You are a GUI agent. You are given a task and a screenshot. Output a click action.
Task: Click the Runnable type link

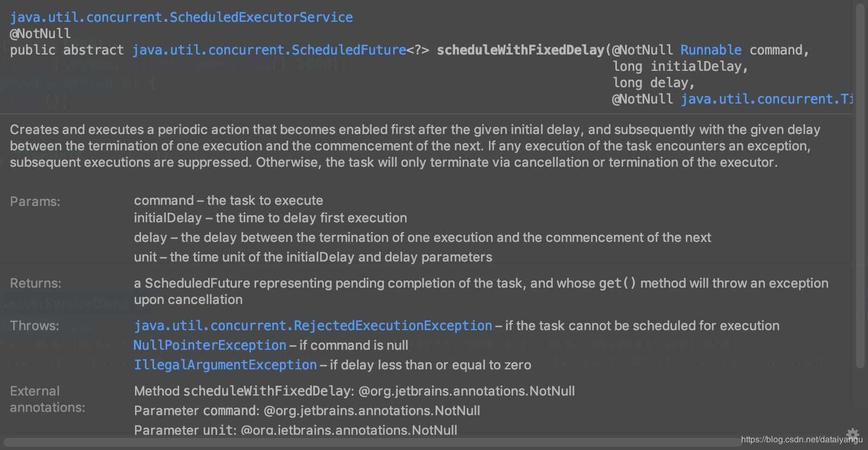711,50
